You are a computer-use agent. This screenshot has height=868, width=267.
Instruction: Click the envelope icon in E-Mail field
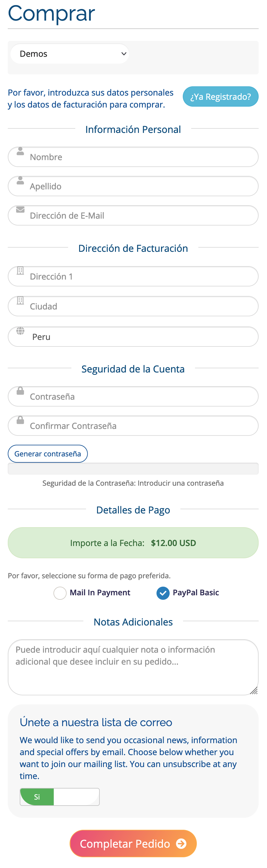[x=20, y=209]
